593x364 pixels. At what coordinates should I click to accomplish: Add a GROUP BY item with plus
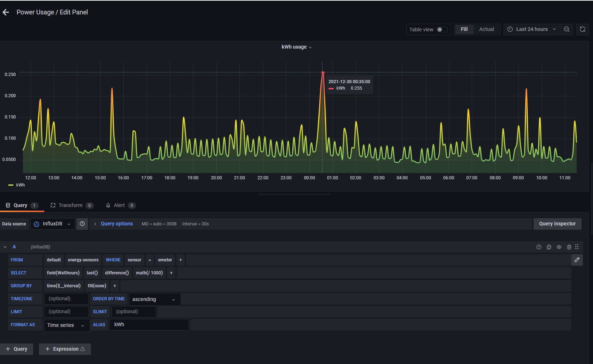pos(114,286)
